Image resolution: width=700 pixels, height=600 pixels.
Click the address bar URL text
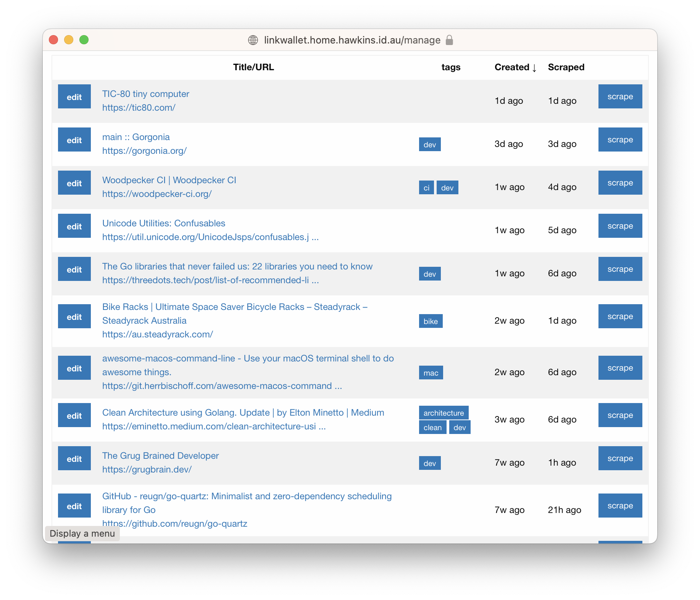pos(352,40)
